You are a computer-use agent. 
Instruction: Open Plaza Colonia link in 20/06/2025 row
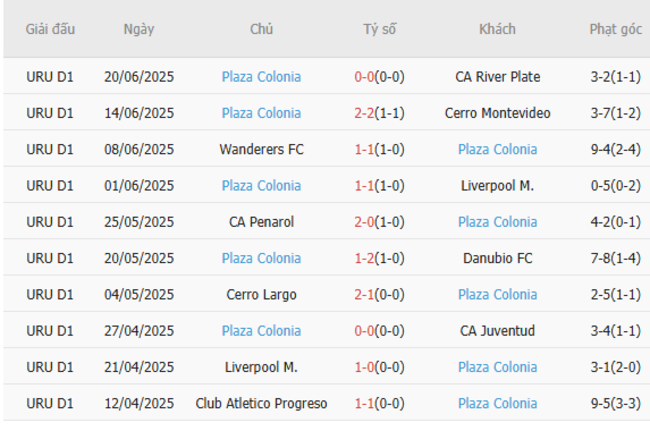261,77
